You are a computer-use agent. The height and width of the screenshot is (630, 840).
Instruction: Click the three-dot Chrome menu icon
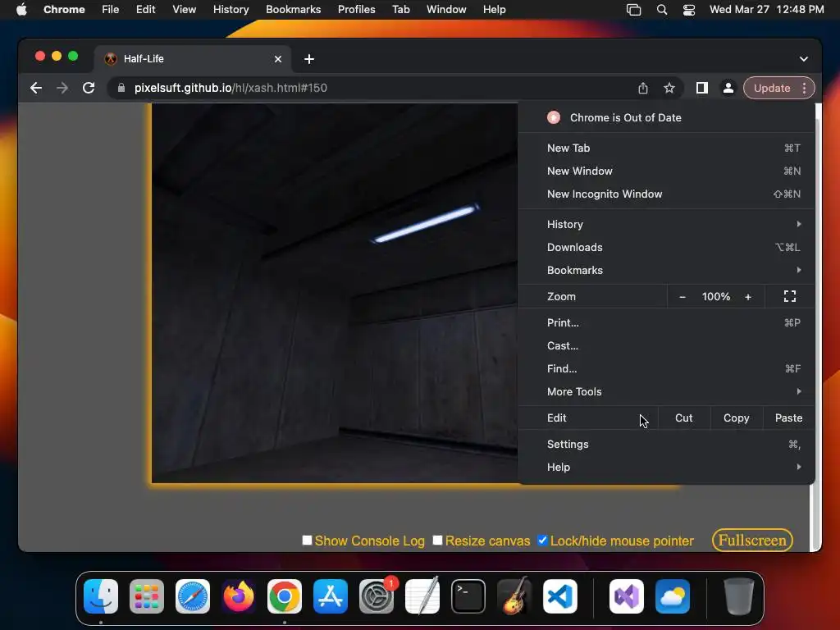pyautogui.click(x=804, y=88)
